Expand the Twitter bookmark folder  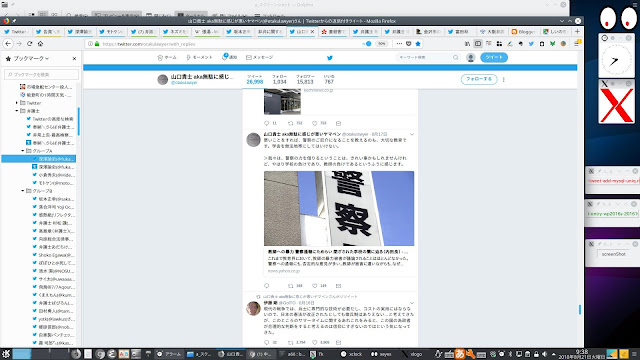pyautogui.click(x=17, y=103)
